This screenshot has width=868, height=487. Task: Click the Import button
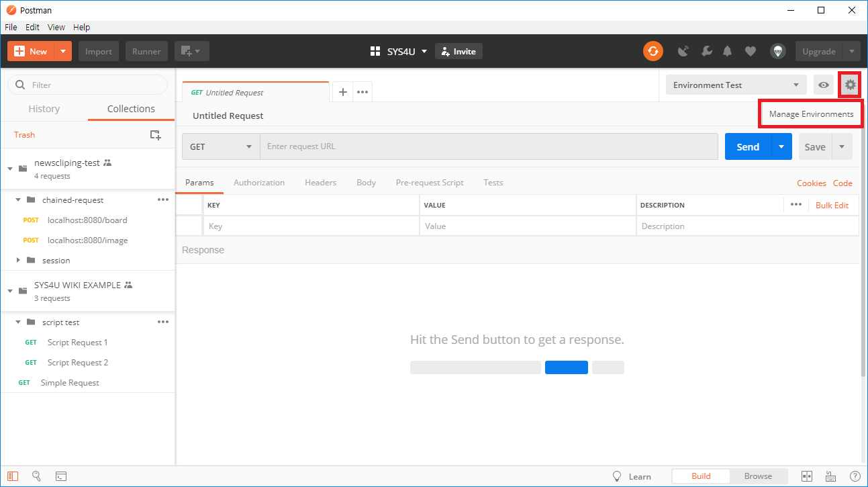tap(99, 51)
